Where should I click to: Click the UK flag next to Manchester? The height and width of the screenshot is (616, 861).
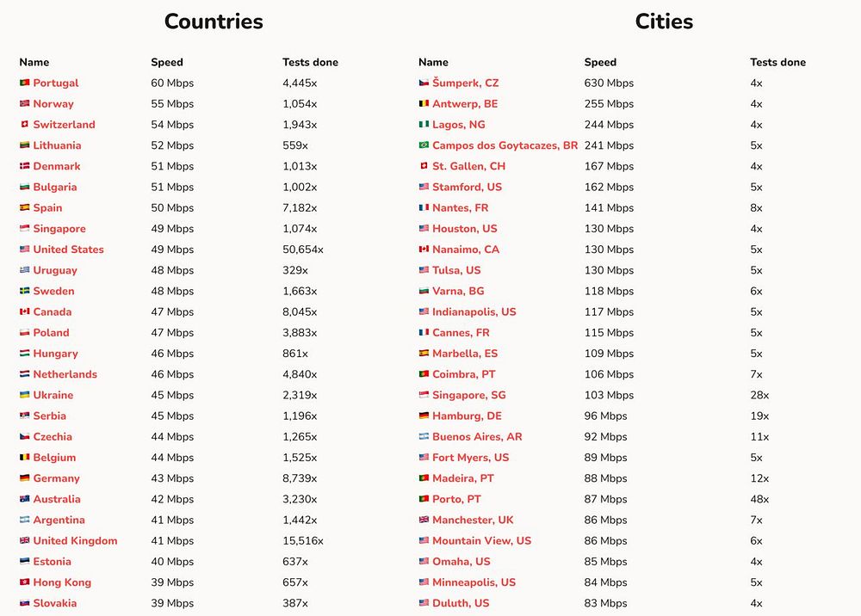(x=424, y=520)
